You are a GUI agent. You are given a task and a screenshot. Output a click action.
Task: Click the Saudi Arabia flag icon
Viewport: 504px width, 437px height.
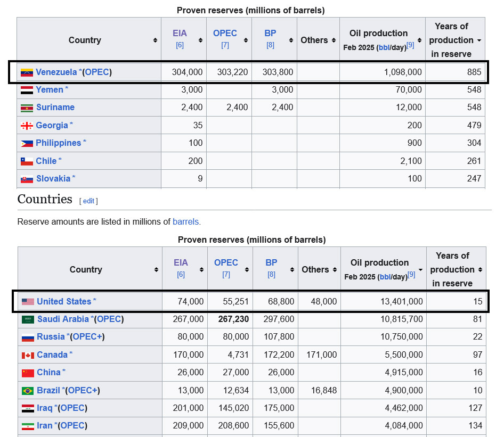tap(28, 319)
